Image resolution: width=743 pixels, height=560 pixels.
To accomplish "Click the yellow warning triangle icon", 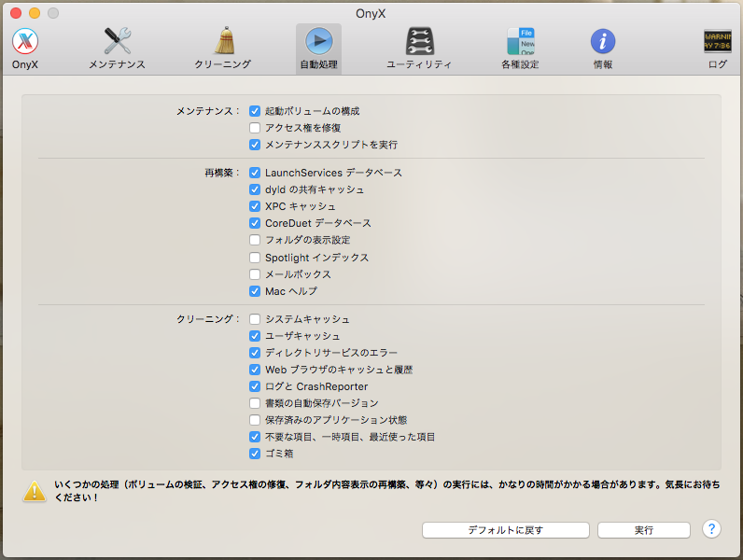I will point(35,491).
